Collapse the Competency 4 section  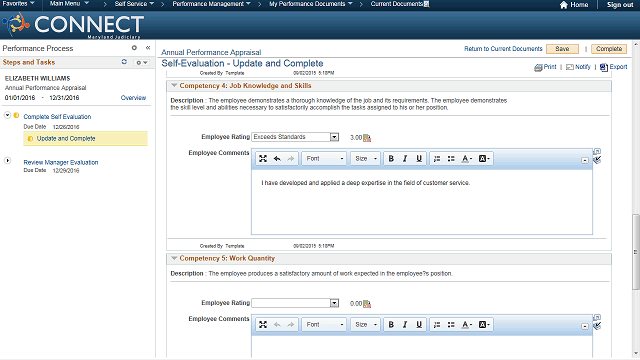pyautogui.click(x=174, y=86)
